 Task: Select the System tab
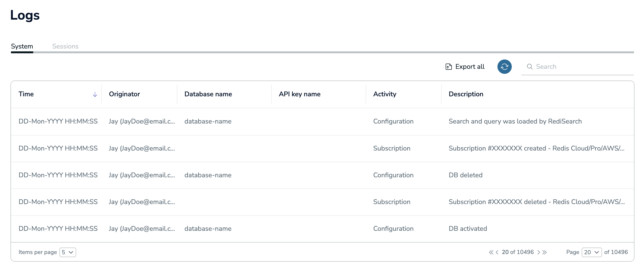(x=22, y=46)
